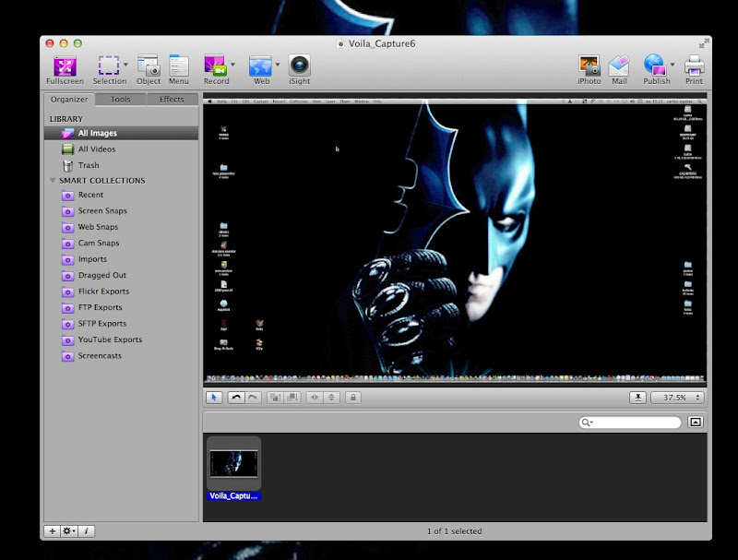Send image to iPhoto

click(x=589, y=66)
